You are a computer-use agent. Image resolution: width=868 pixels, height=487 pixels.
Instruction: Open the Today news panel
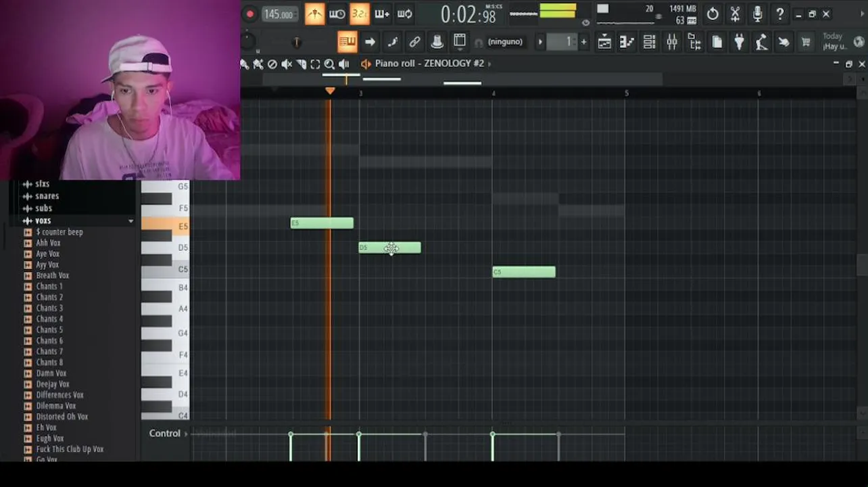tap(834, 41)
